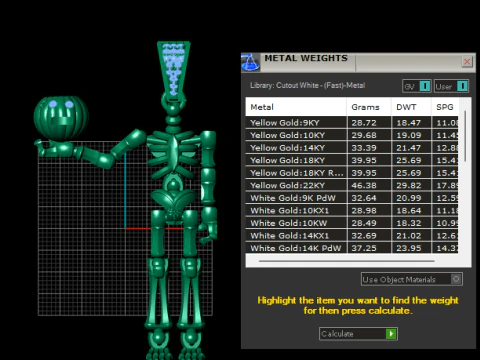Click the green Calculate arrow icon
This screenshot has height=360, width=480.
point(391,334)
